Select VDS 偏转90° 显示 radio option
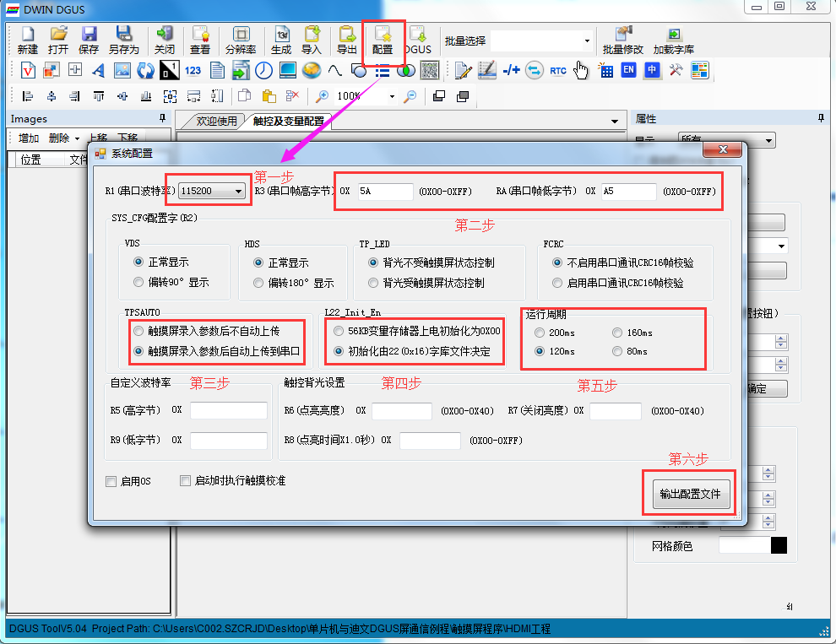Screen dimensions: 836x644 (x=138, y=282)
